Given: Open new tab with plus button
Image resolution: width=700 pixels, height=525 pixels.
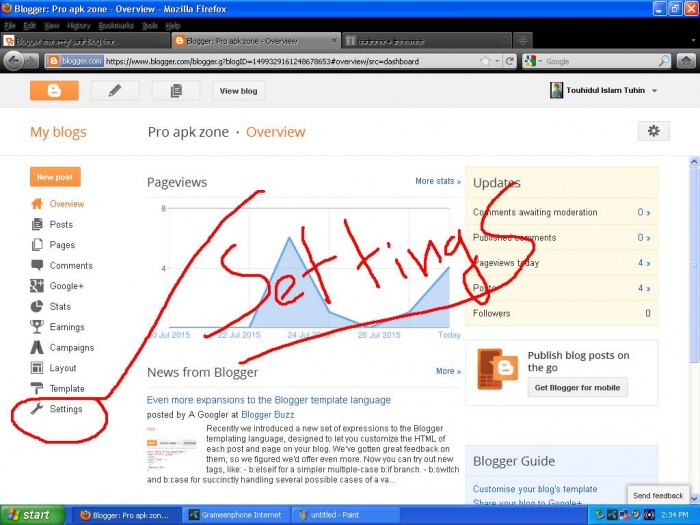Looking at the screenshot, I should [522, 41].
